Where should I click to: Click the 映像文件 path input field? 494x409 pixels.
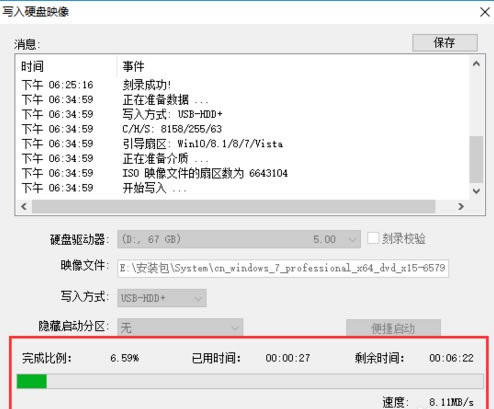283,268
